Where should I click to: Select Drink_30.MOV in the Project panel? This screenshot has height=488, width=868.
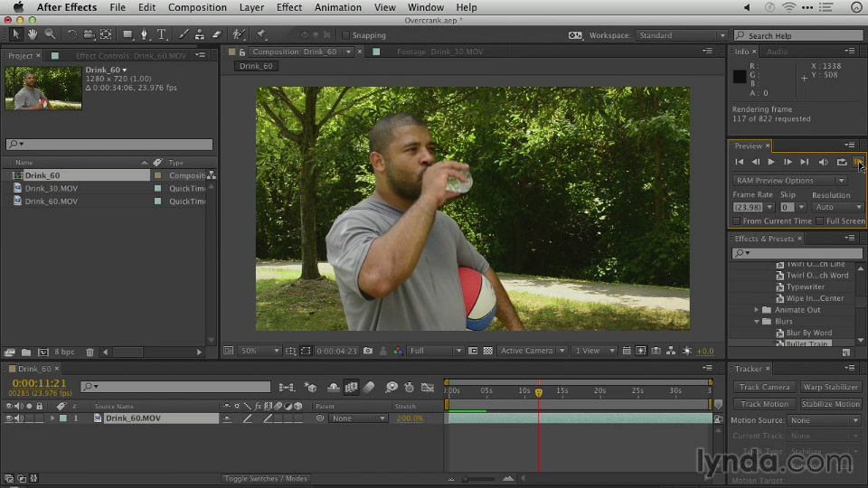(52, 188)
